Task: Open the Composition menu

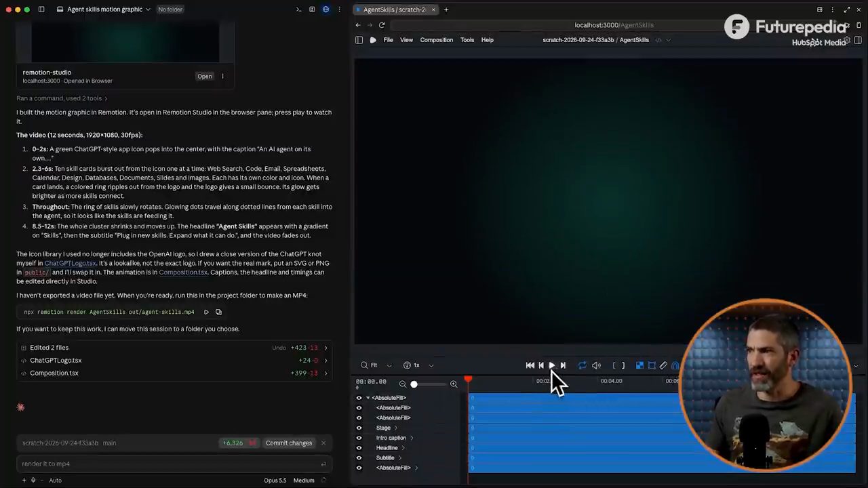Action: (x=437, y=40)
